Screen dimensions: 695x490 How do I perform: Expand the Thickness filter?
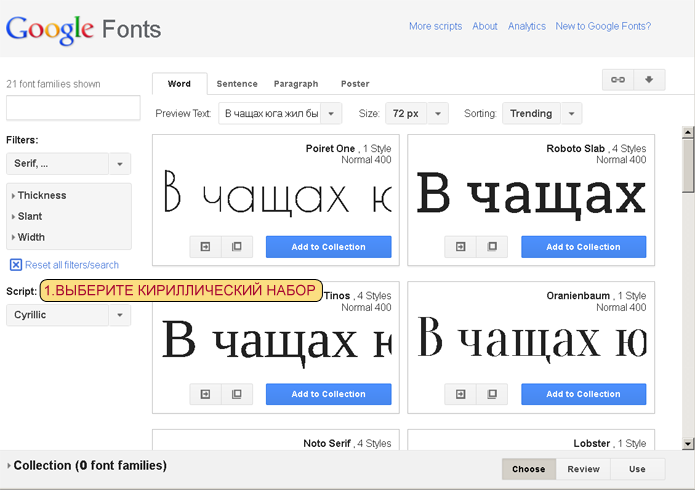39,196
